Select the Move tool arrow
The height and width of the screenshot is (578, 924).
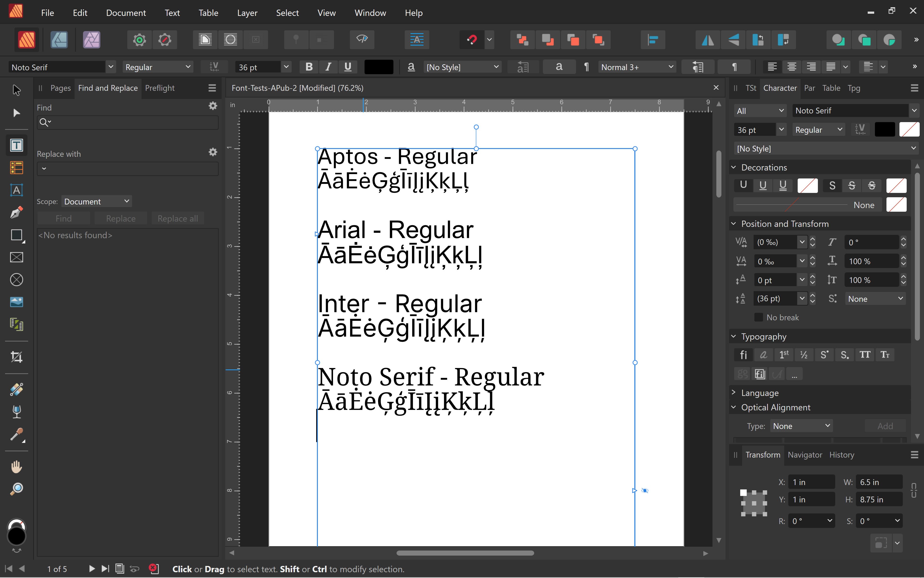tap(16, 90)
